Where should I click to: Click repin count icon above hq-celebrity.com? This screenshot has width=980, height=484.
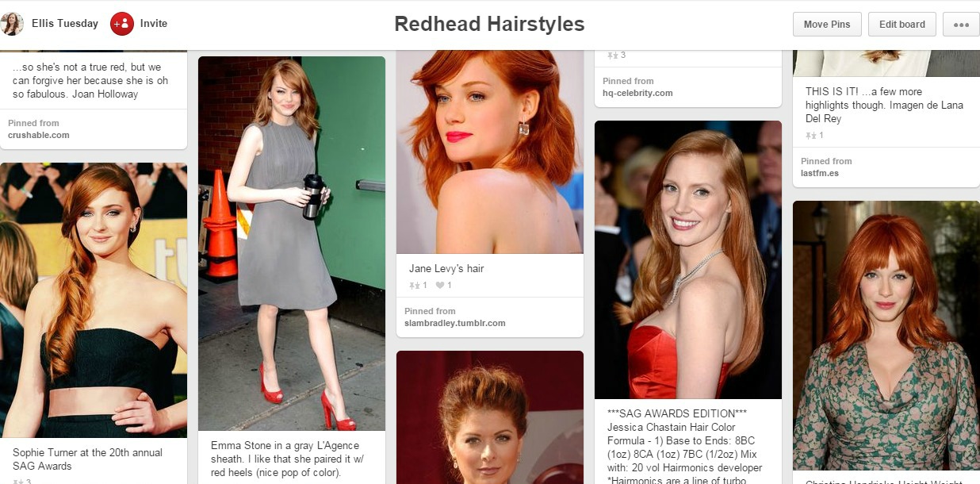coord(612,56)
